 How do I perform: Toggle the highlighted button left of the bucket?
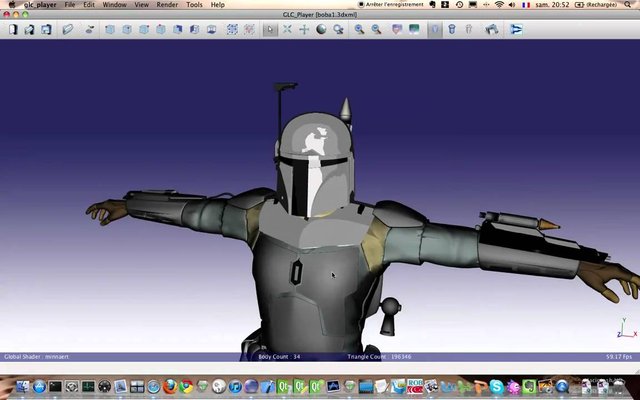tap(435, 29)
